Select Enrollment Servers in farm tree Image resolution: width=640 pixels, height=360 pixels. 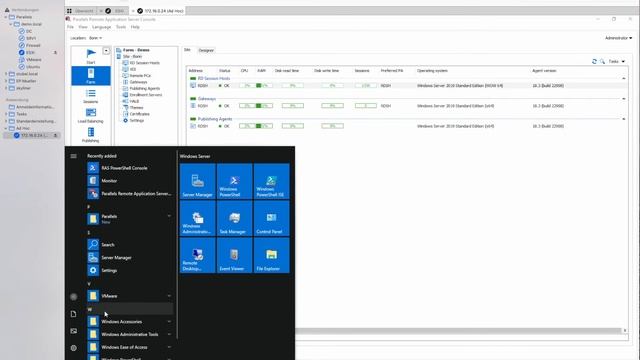(146, 95)
